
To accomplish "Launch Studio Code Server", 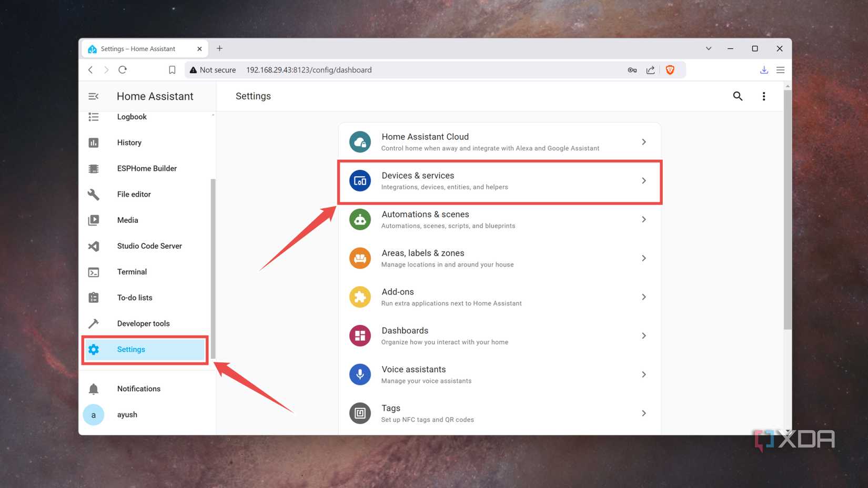I will 149,246.
